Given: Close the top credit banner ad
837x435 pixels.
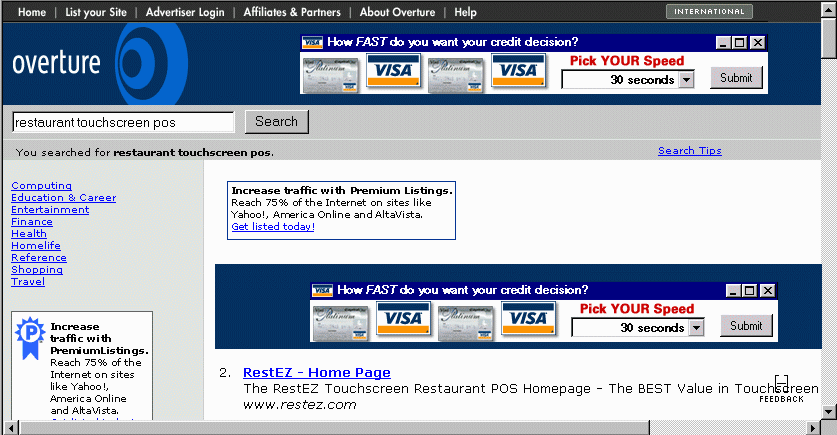Looking at the screenshot, I should [x=757, y=43].
